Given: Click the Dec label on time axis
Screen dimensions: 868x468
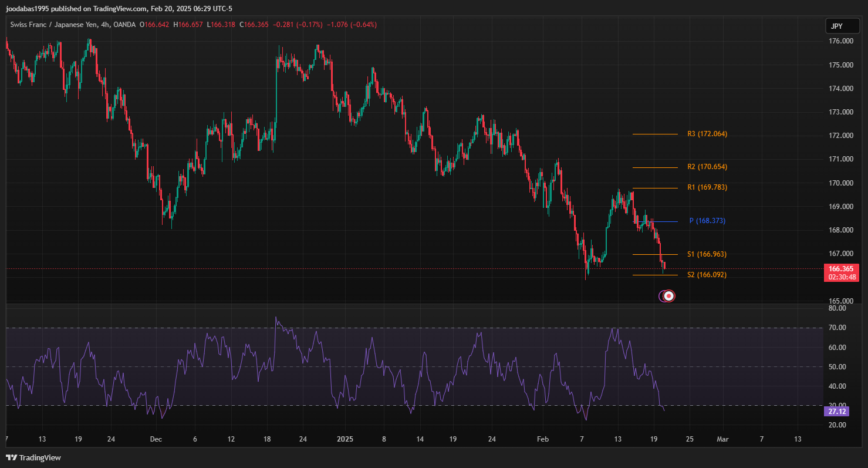Looking at the screenshot, I should click(x=156, y=439).
